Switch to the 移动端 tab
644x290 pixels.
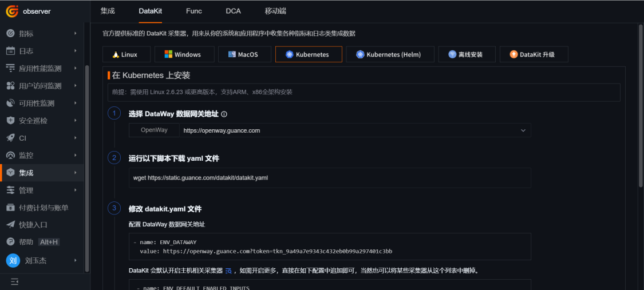275,11
